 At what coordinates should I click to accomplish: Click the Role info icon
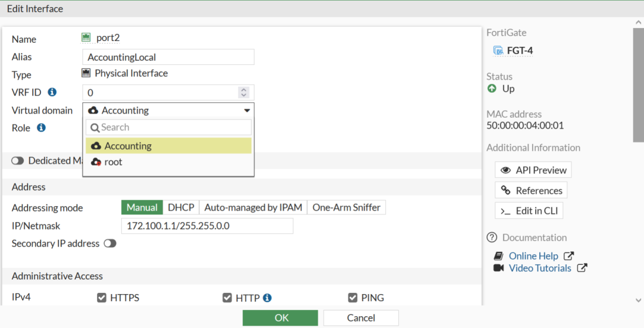point(41,128)
